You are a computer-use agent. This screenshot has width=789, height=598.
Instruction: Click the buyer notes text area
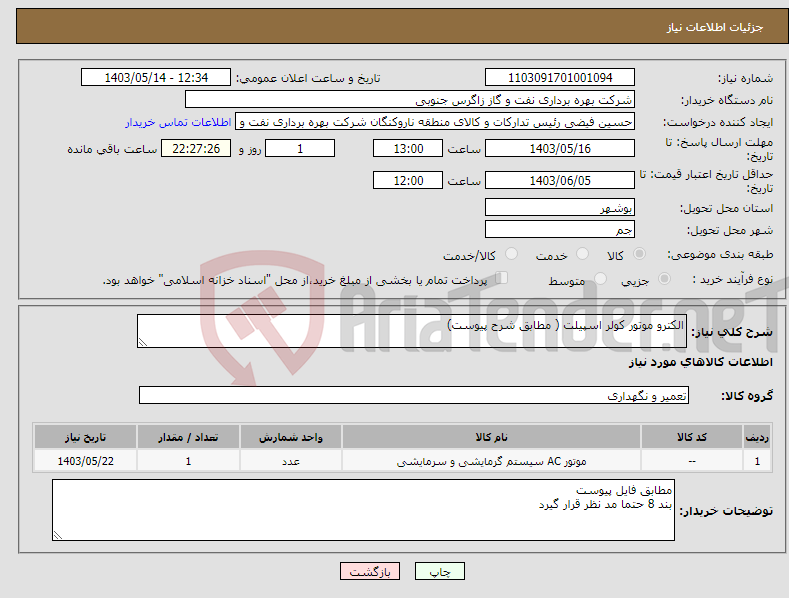coord(363,510)
